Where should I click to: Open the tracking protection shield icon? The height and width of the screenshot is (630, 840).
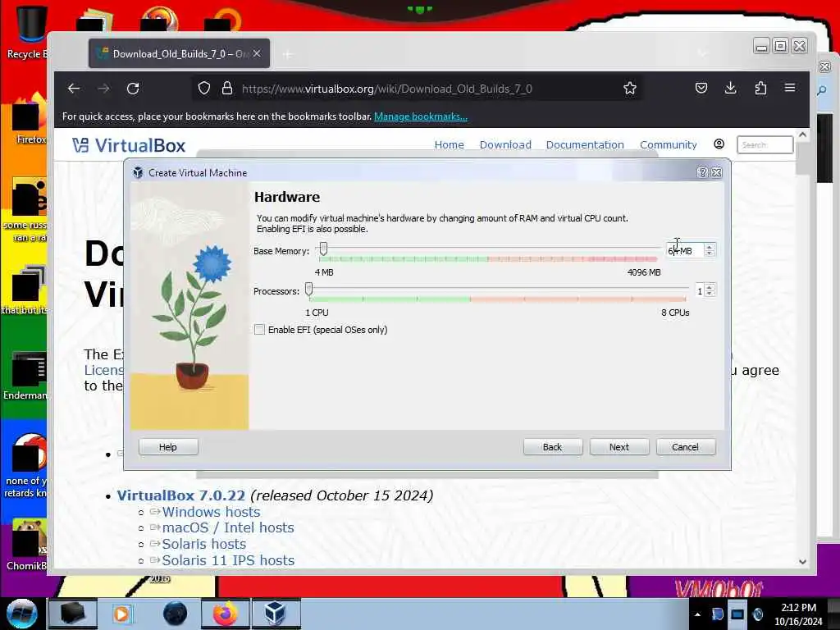pyautogui.click(x=204, y=89)
